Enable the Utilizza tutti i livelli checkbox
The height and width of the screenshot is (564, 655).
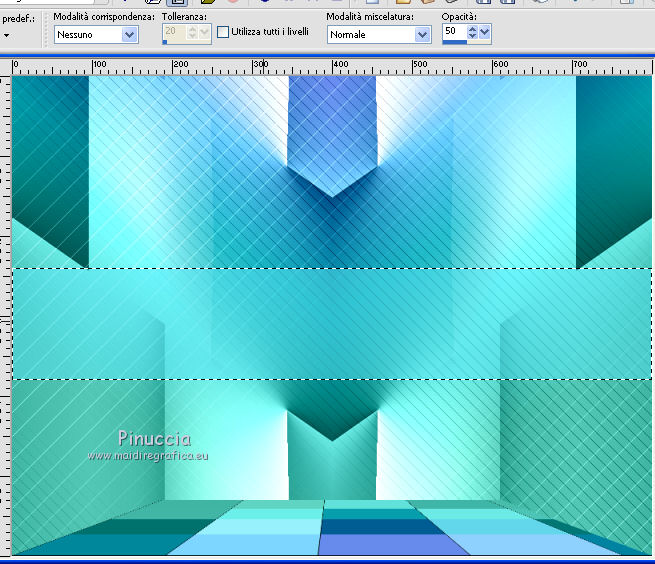223,32
